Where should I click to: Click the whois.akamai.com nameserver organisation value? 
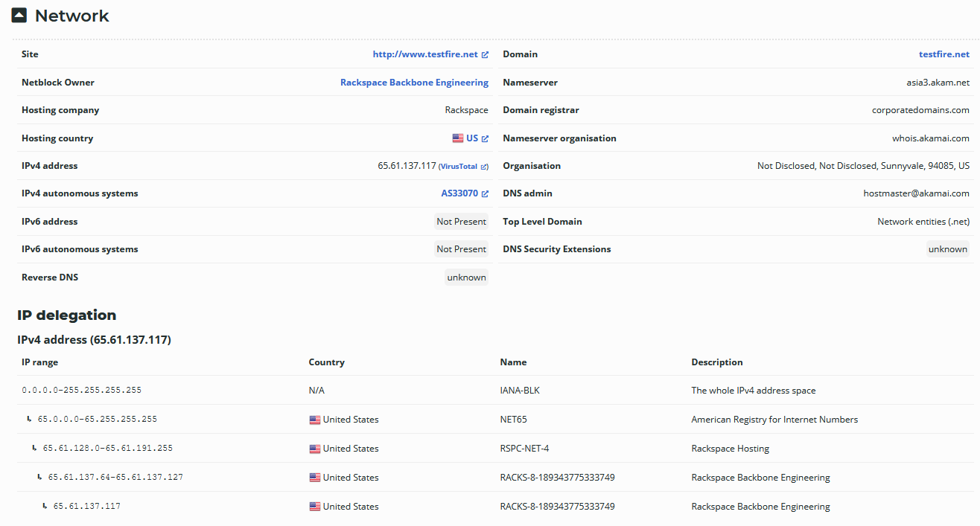(x=931, y=138)
